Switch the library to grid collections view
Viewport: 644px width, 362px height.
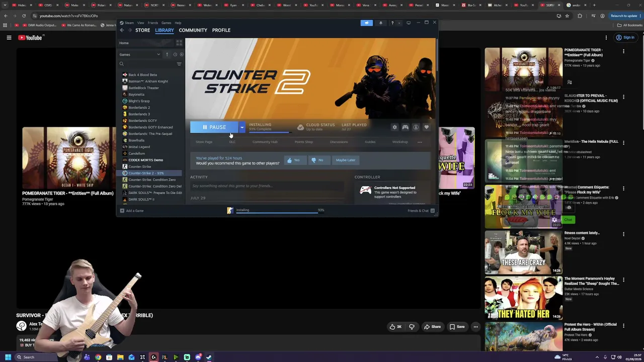pos(179,43)
